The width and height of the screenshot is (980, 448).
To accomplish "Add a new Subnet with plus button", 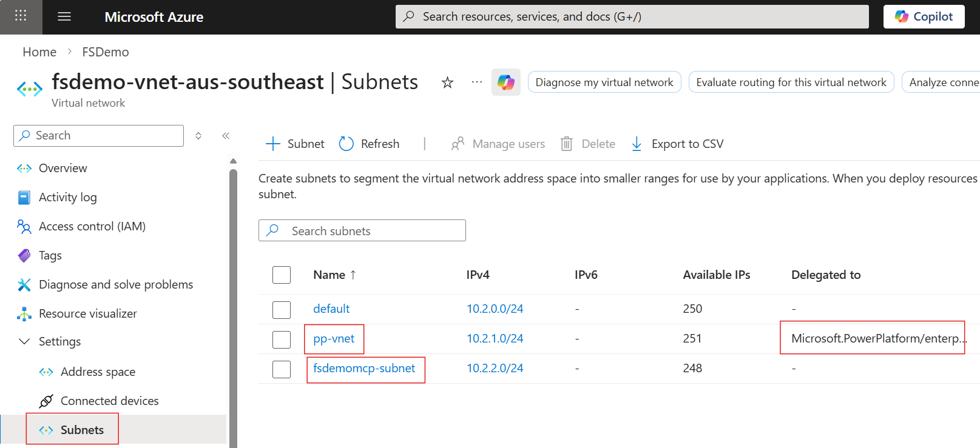I will pyautogui.click(x=295, y=144).
